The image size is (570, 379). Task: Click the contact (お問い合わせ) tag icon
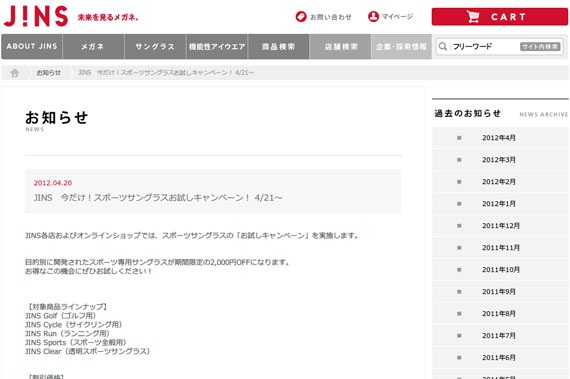[x=301, y=17]
